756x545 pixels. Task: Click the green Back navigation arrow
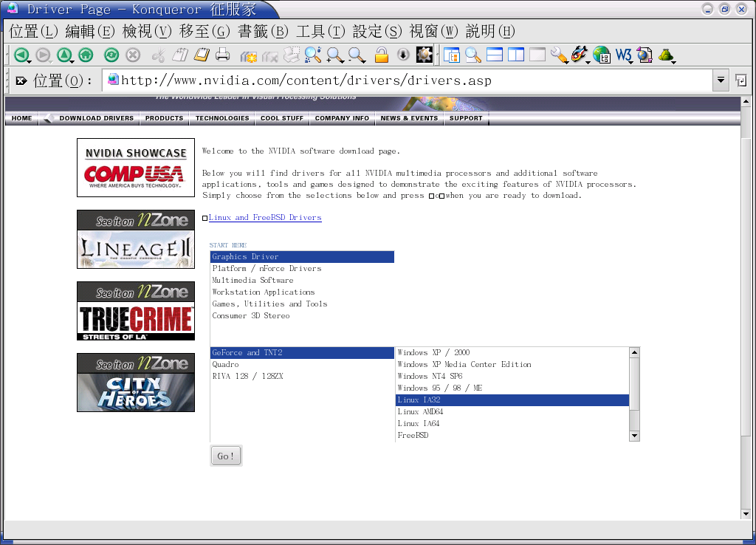click(x=21, y=55)
